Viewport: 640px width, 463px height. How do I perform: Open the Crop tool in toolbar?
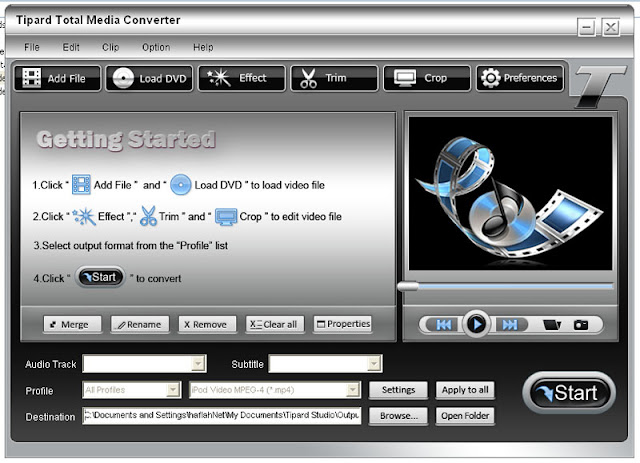[427, 78]
